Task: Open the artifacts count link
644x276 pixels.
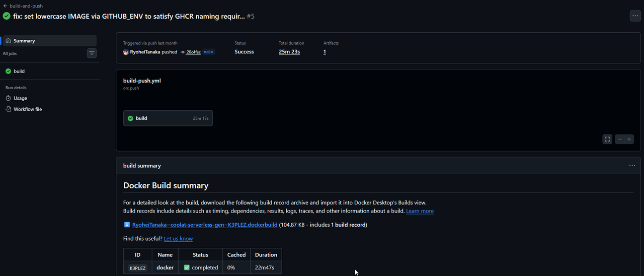Action: coord(325,52)
